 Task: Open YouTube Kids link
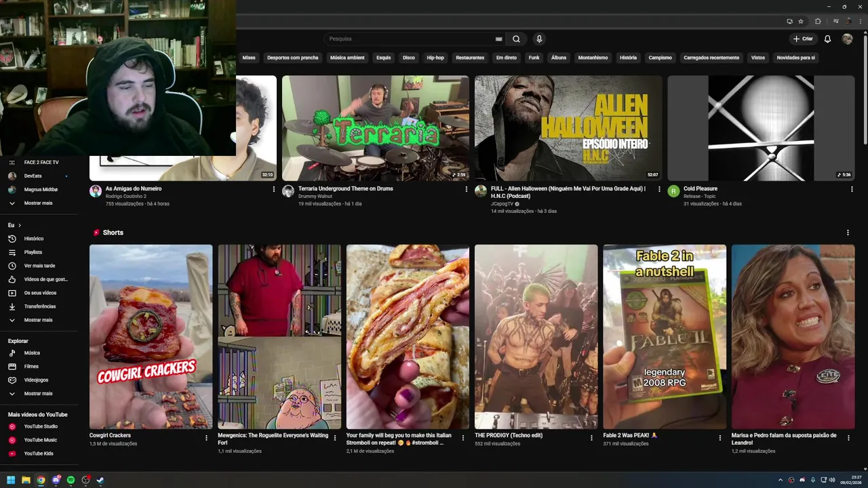click(39, 453)
